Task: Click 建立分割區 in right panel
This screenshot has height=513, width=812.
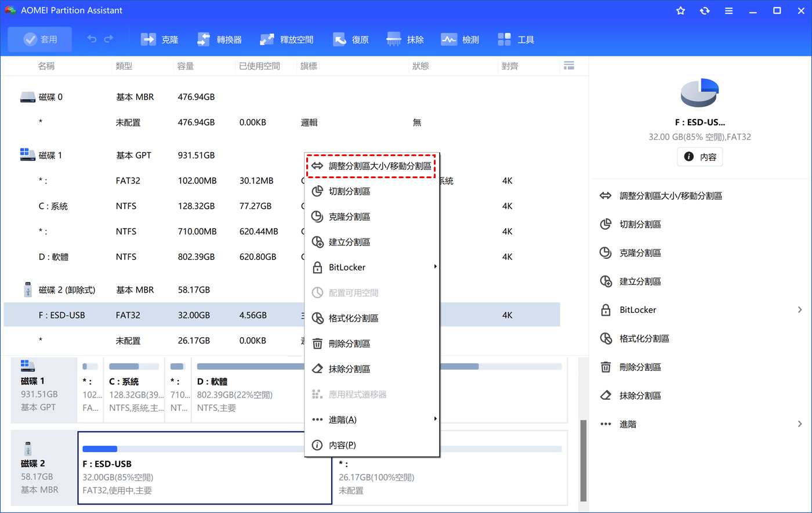Action: pos(640,281)
